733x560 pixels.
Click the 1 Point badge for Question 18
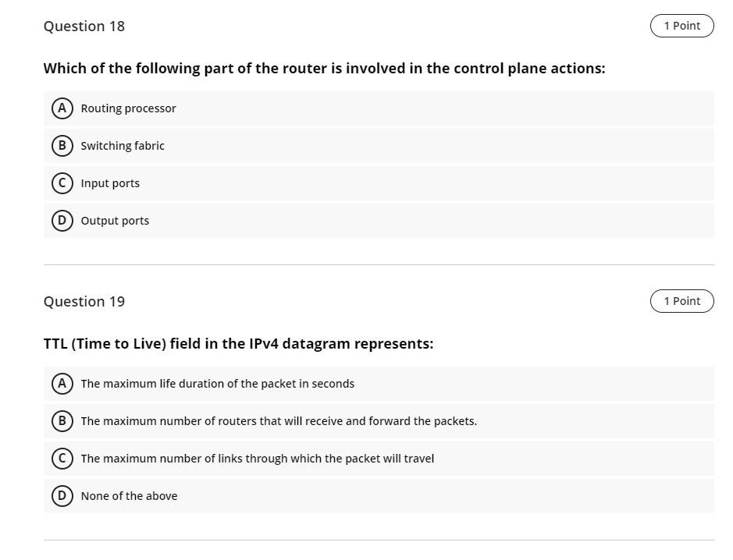coord(681,25)
